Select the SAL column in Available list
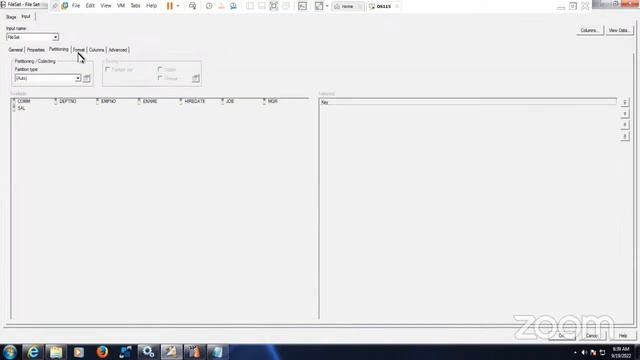Screen dimensions: 640x360 (x=21, y=108)
